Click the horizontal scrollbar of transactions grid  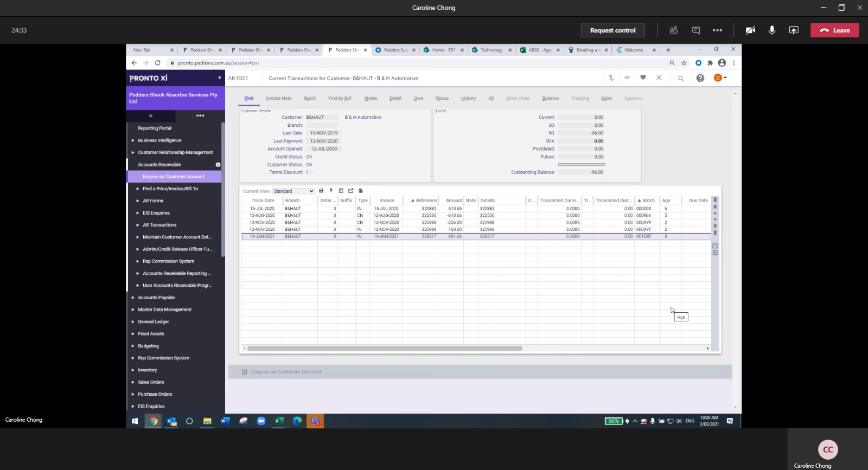pos(384,349)
